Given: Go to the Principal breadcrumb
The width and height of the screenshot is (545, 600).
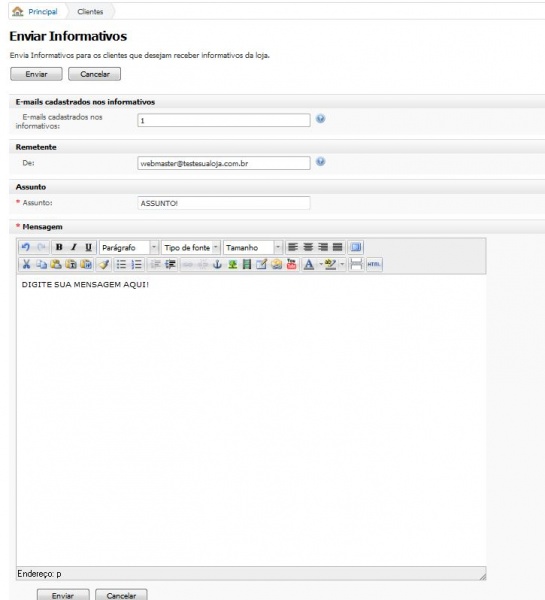Looking at the screenshot, I should pos(42,11).
